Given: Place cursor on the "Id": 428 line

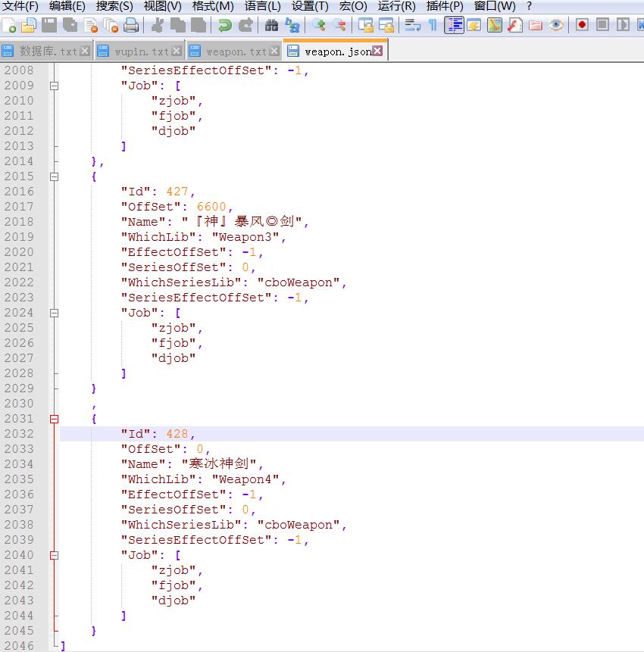Looking at the screenshot, I should pyautogui.click(x=352, y=434).
